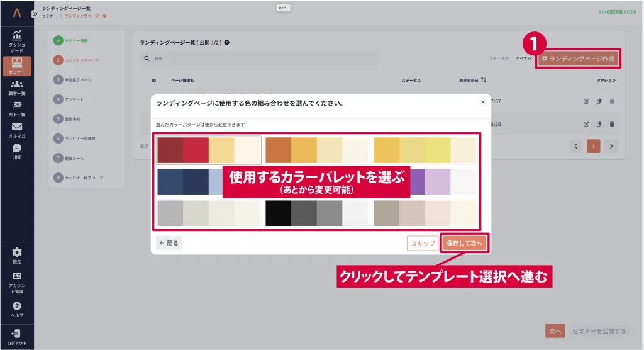This screenshot has height=350, width=644.
Task: Expand the sidebar with double chevron
Action: [x=35, y=13]
